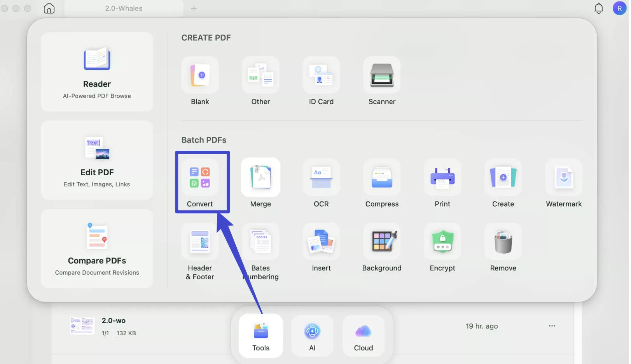Add a new tab
This screenshot has height=364, width=631.
pos(194,8)
